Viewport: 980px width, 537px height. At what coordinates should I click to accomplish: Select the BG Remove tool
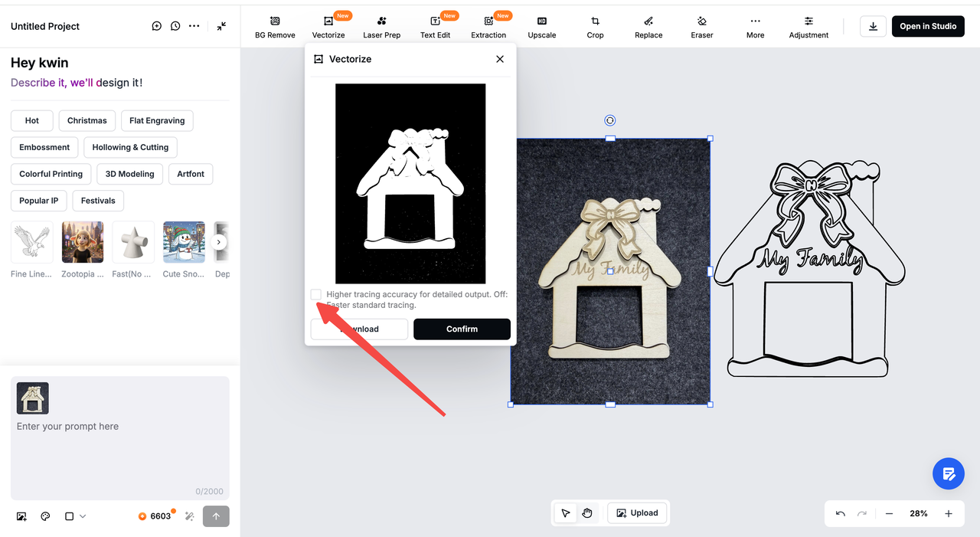[x=275, y=27]
